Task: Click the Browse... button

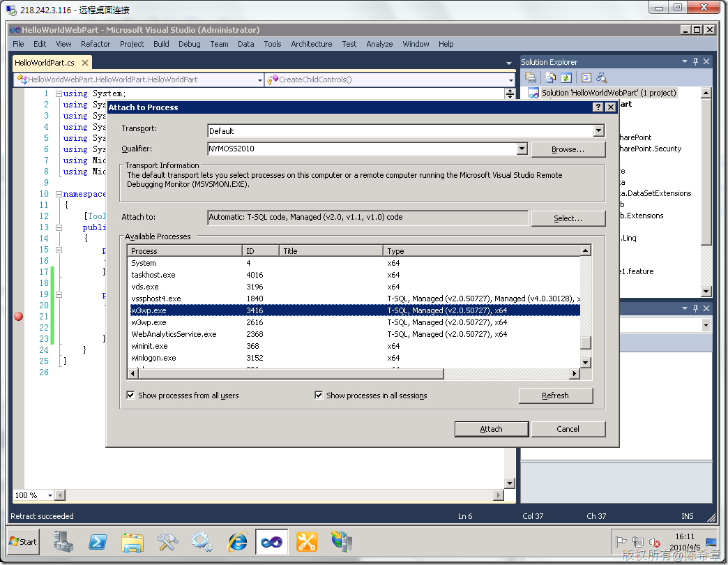Action: click(568, 149)
